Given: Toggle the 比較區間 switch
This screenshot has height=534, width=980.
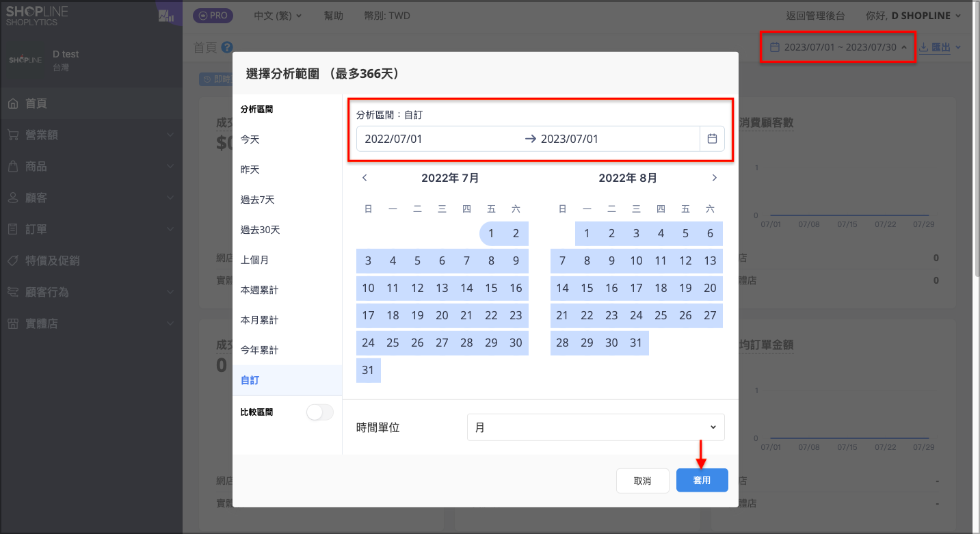Looking at the screenshot, I should tap(319, 412).
